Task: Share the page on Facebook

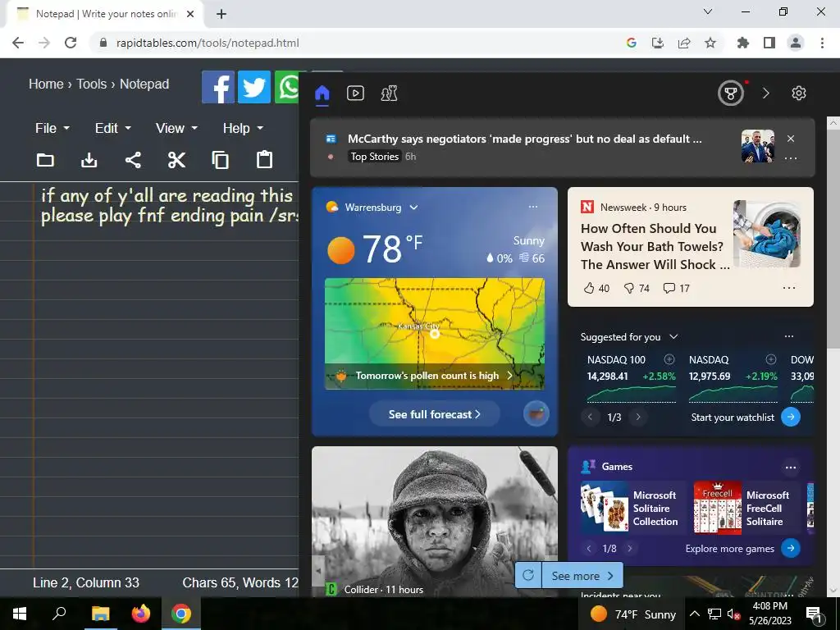Action: [x=218, y=87]
